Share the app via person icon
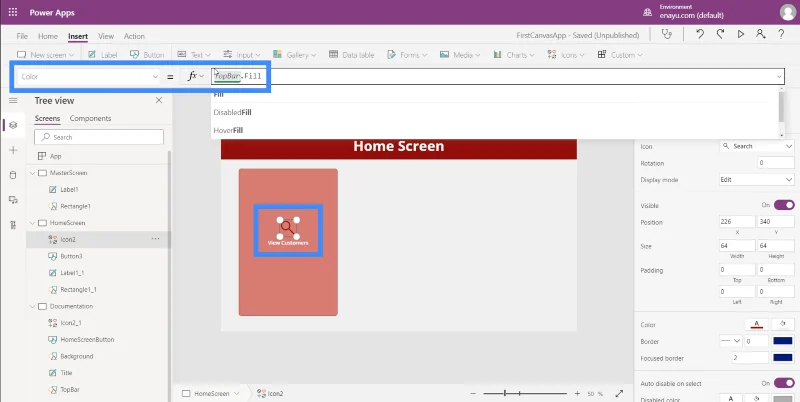Viewport: 800px width, 402px height. click(x=760, y=34)
